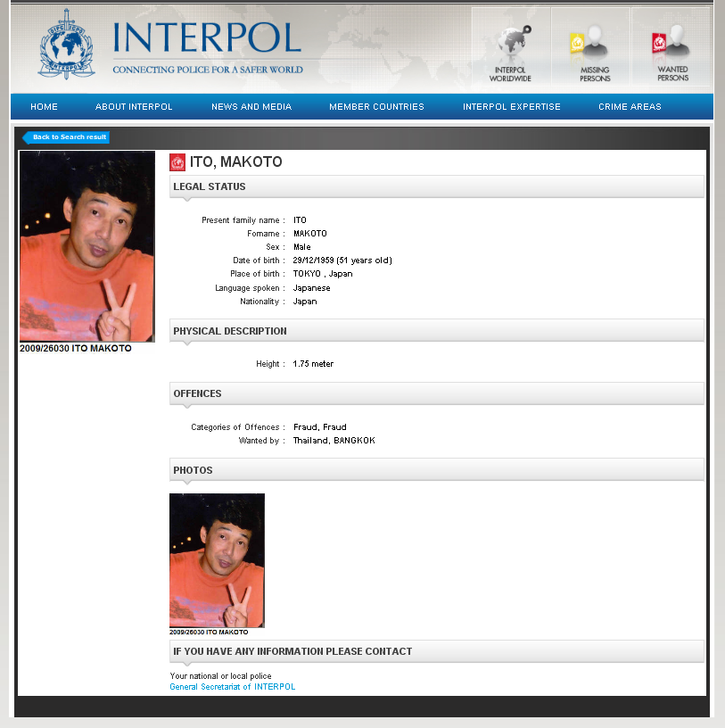Click Your national or local police text
Screen dimensions: 725x728
220,676
